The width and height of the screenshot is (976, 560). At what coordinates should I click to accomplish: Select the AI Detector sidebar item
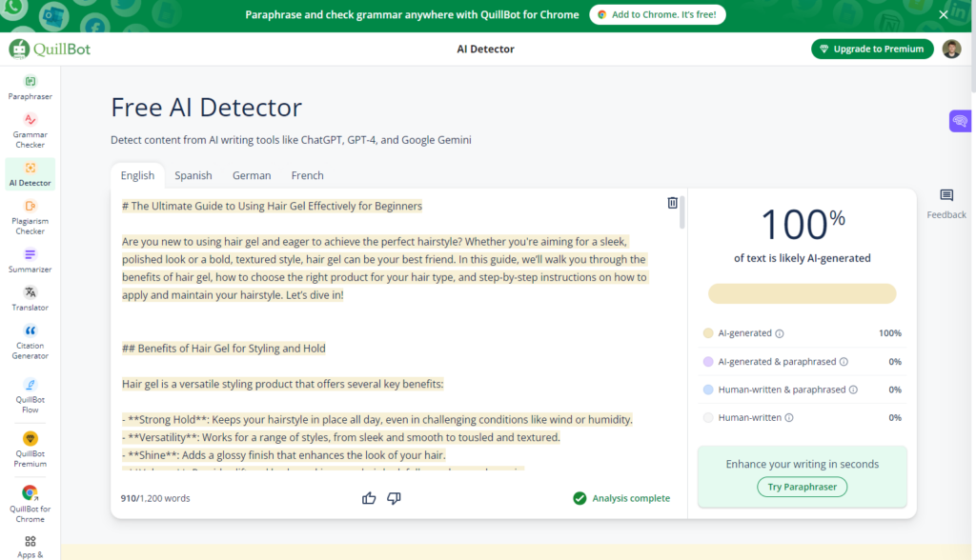coord(30,173)
